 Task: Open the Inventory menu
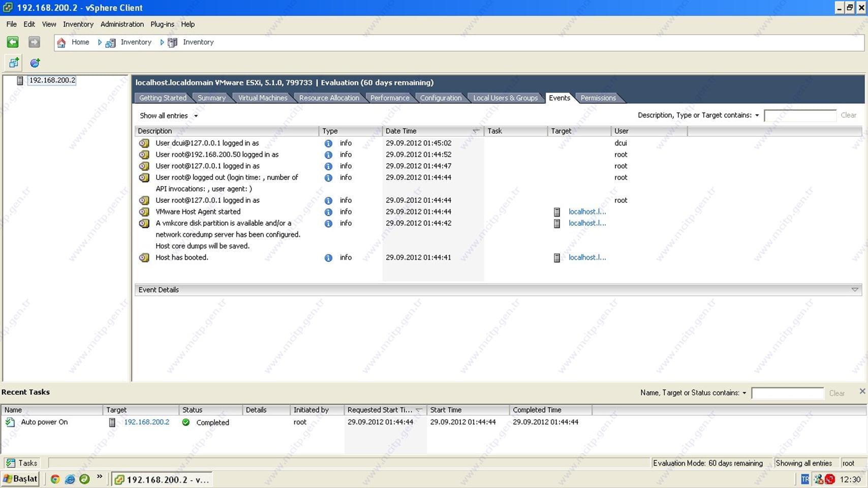click(x=78, y=24)
